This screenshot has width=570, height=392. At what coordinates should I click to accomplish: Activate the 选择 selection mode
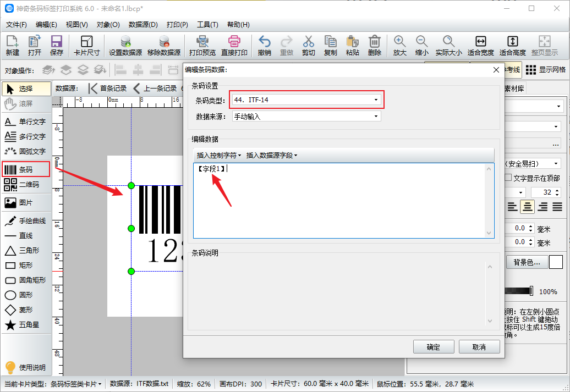26,89
